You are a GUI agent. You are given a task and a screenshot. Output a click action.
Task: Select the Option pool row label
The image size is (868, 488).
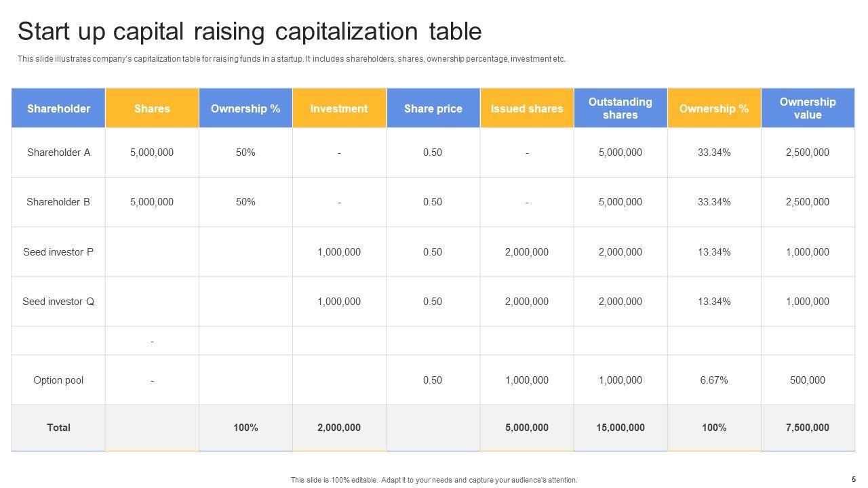[x=58, y=380]
